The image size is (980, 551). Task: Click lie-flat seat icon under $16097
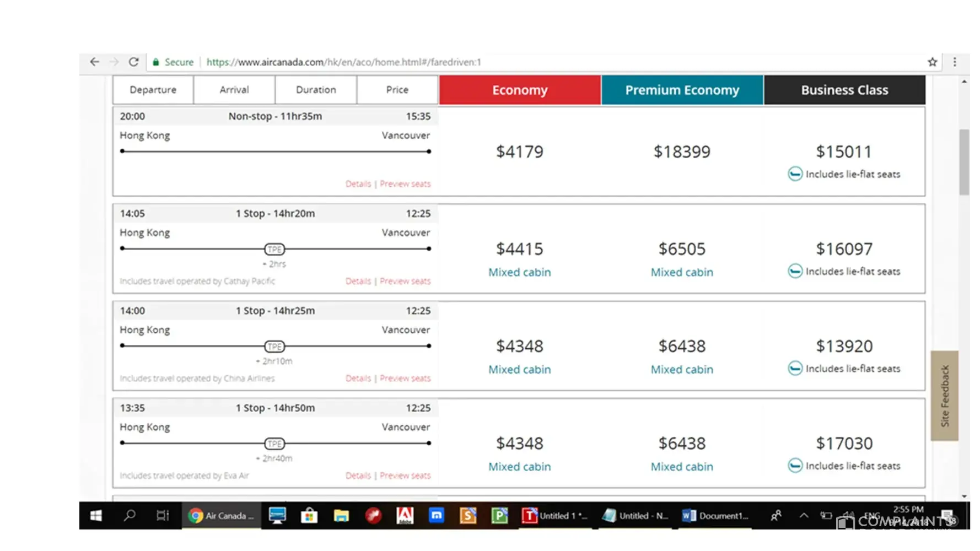795,271
